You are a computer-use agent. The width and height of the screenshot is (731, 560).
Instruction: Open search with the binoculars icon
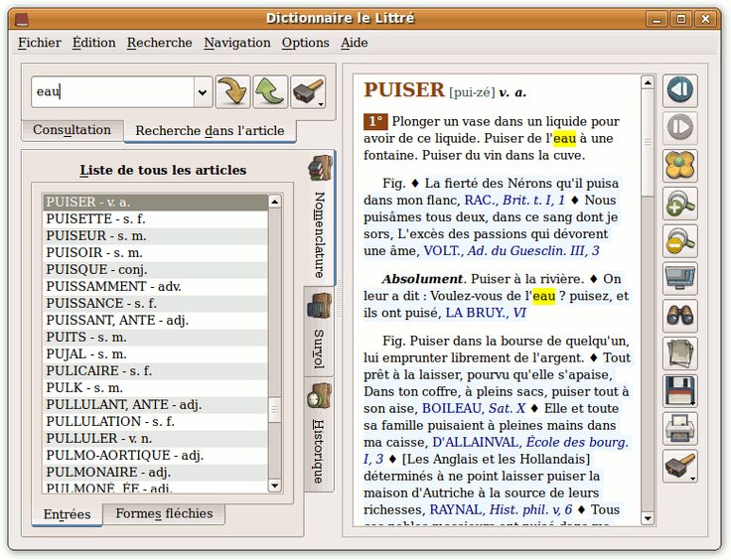(680, 316)
